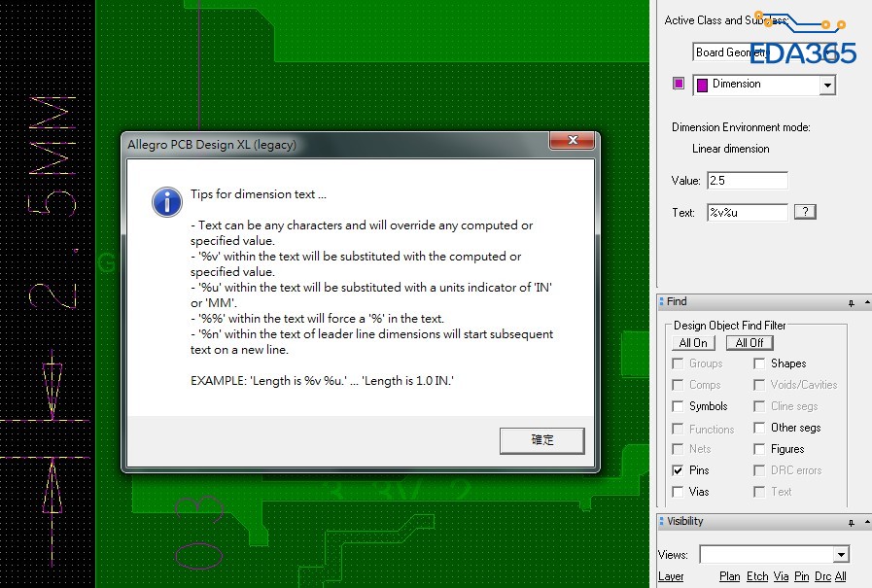Click the Via column link in Visibility
Screen dimensions: 872x588
(x=781, y=576)
